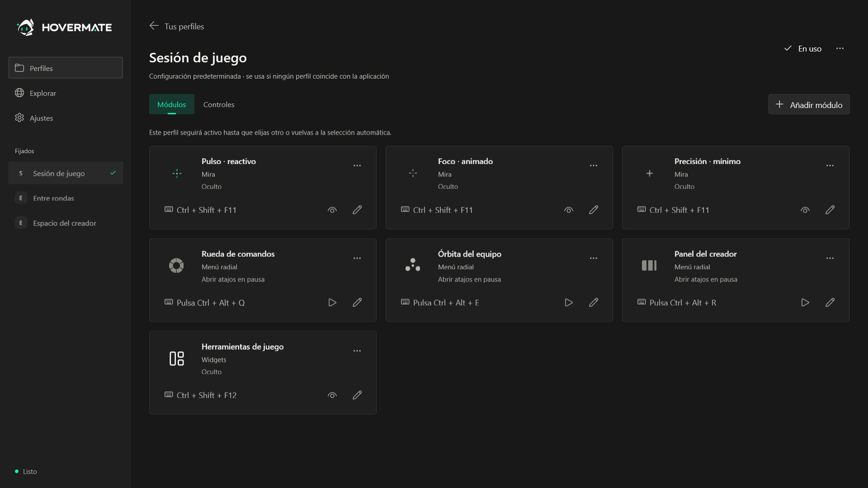Click the Añadir módulo button
This screenshot has height=488, width=868.
[x=809, y=104]
